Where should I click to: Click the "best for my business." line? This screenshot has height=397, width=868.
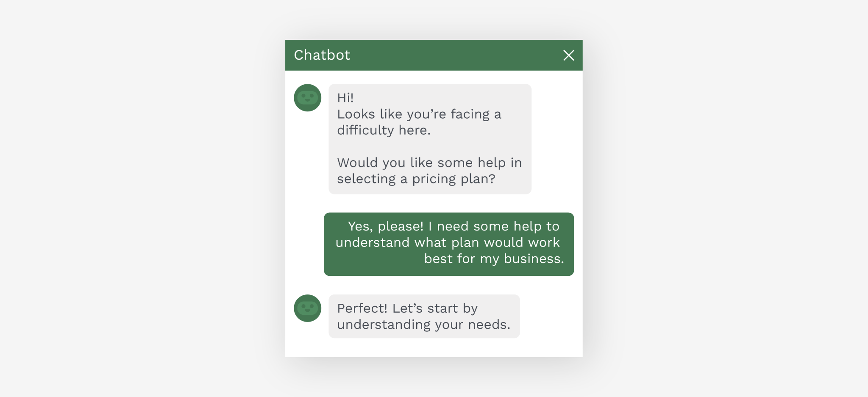coord(494,258)
